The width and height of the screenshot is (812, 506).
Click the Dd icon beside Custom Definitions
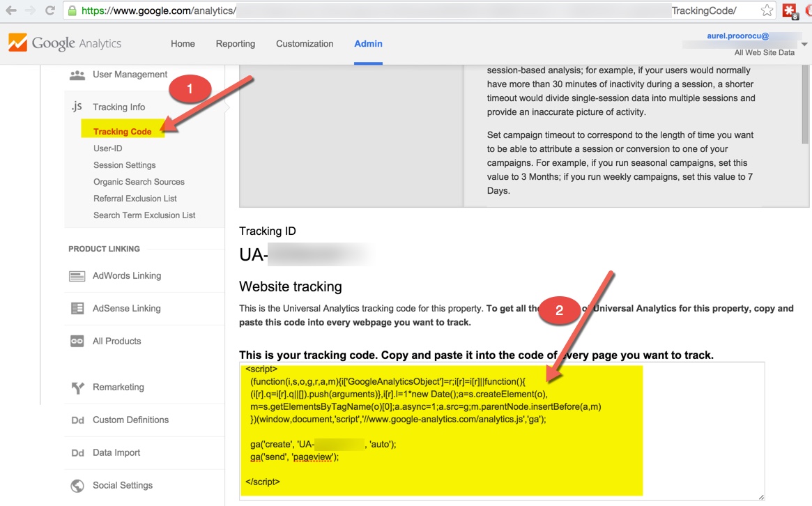point(77,420)
